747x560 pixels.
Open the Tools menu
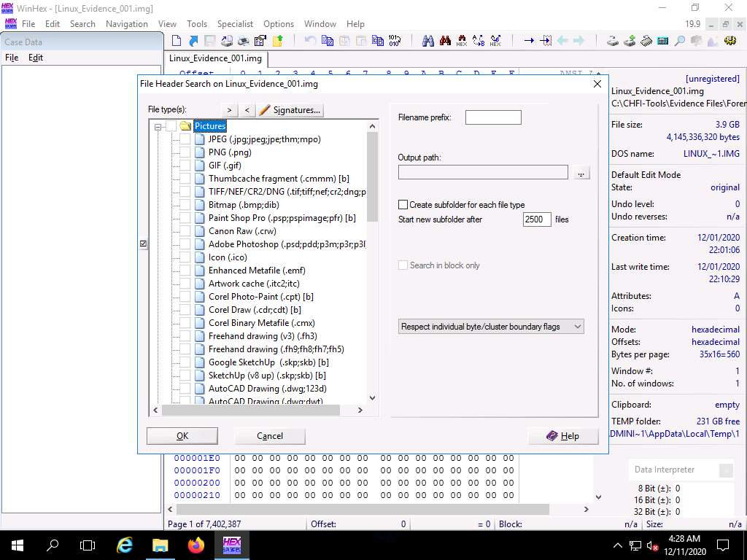point(197,24)
